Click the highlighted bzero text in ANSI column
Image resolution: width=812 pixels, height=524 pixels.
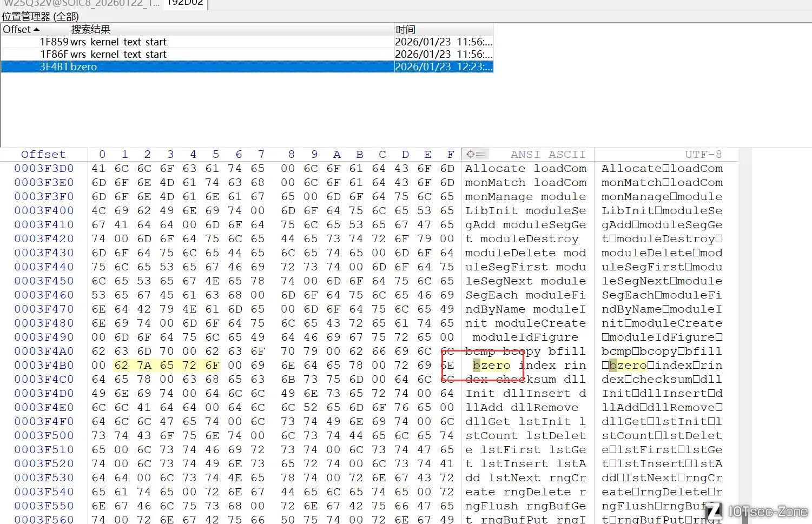pyautogui.click(x=491, y=366)
